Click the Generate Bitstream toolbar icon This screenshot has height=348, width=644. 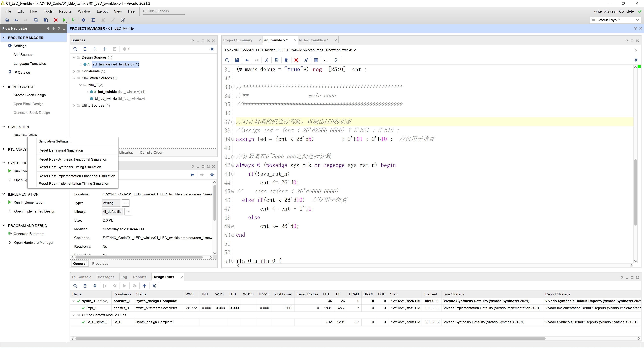(73, 20)
